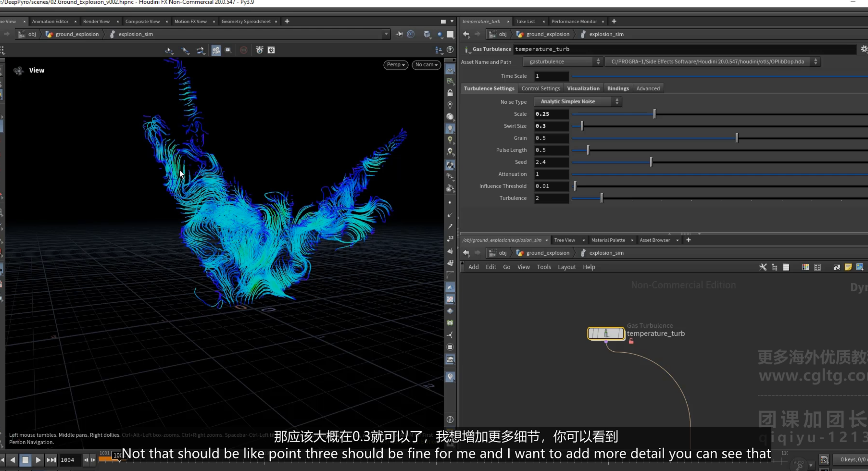Toggle the unlocked flag under temperature_turb node
Viewport: 868px width, 471px height.
pos(631,341)
